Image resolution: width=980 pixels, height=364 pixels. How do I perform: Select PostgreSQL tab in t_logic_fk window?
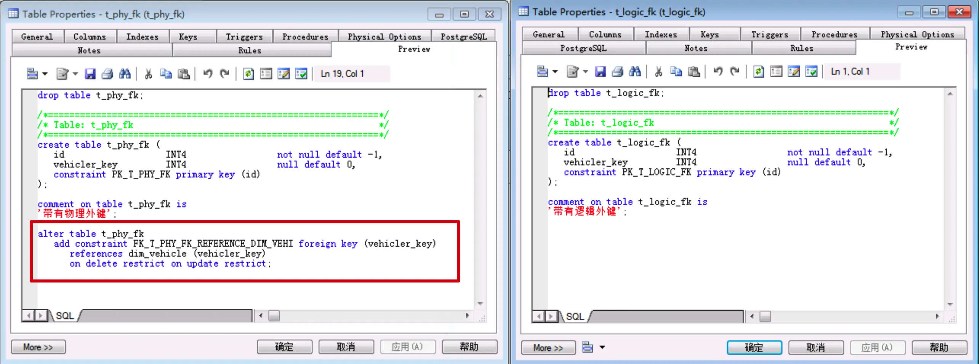click(583, 48)
